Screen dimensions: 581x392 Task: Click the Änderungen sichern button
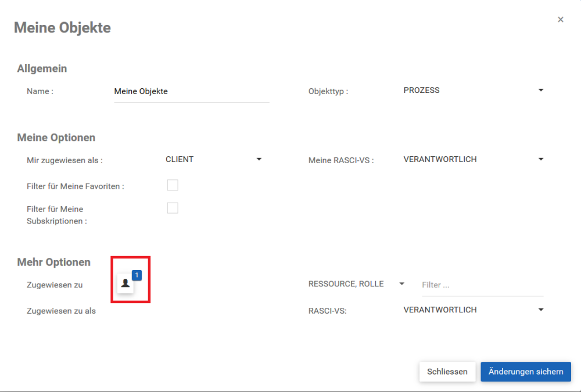[526, 372]
